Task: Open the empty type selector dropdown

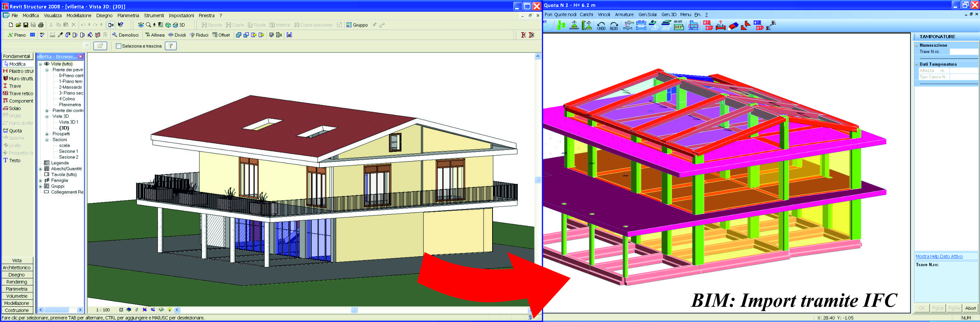Action: [x=87, y=46]
